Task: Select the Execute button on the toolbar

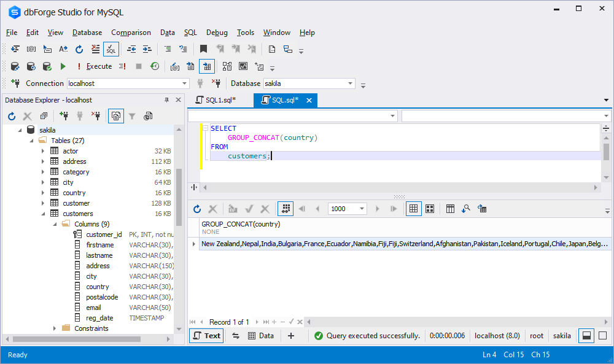Action: tap(98, 66)
